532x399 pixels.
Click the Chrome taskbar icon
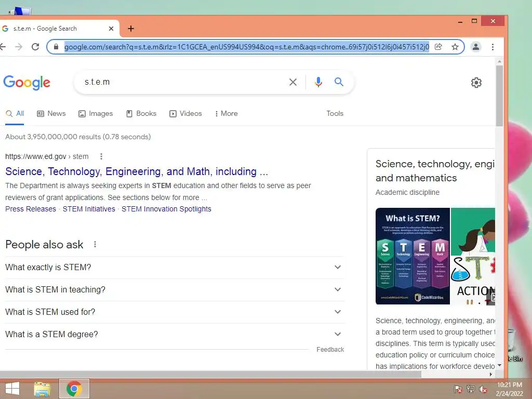[74, 389]
